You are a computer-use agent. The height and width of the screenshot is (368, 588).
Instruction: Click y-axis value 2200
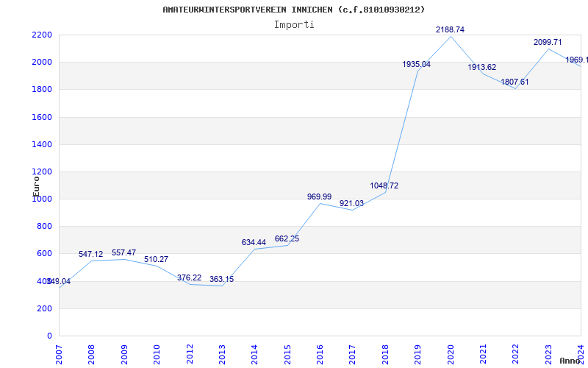pyautogui.click(x=43, y=35)
